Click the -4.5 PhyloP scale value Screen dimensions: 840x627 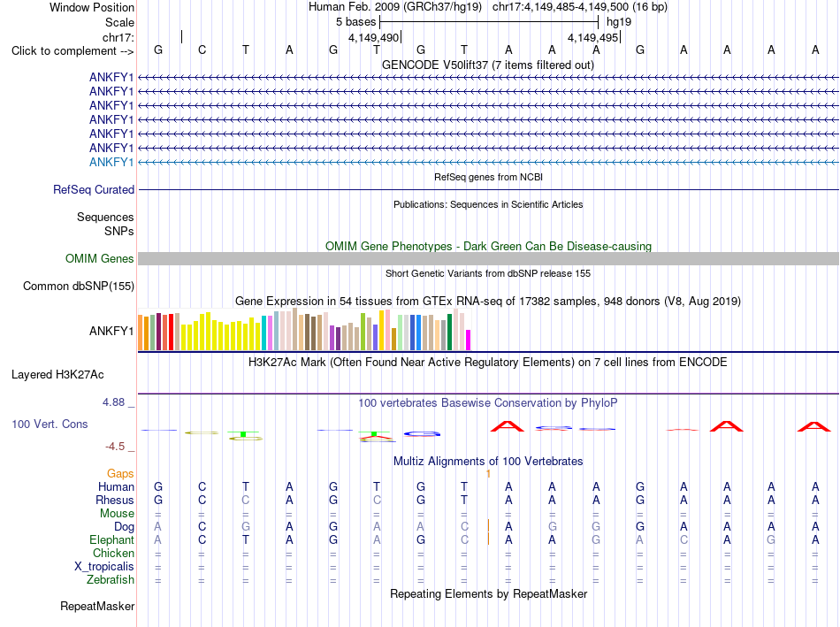point(115,447)
